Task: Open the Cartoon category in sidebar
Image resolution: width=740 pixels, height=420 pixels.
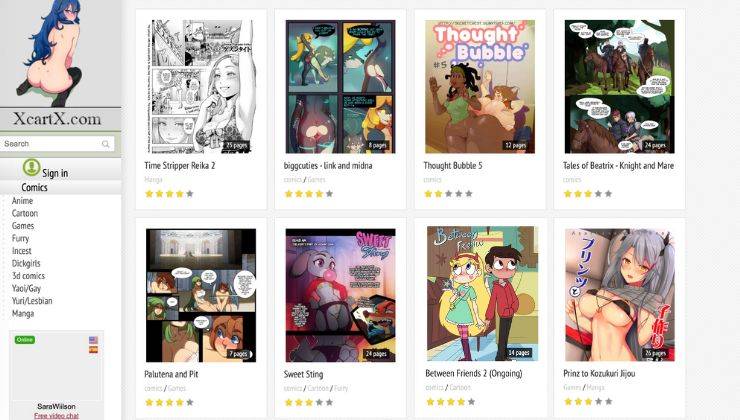Action: pyautogui.click(x=25, y=213)
